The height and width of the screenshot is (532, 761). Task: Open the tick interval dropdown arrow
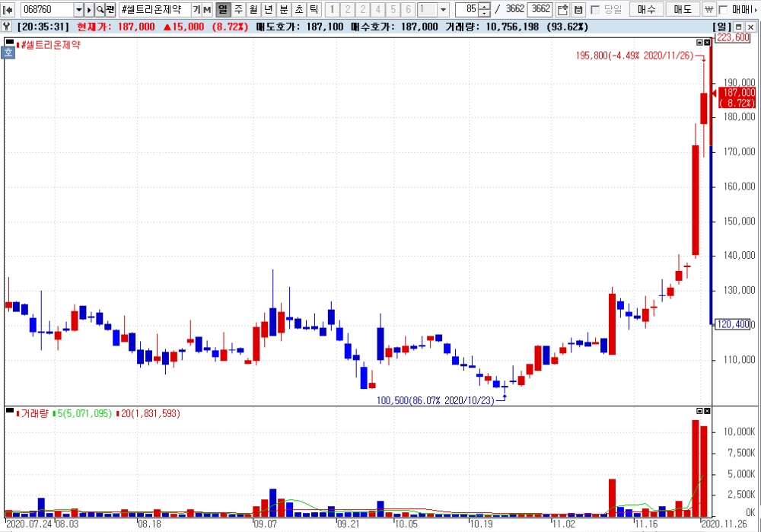tap(443, 9)
